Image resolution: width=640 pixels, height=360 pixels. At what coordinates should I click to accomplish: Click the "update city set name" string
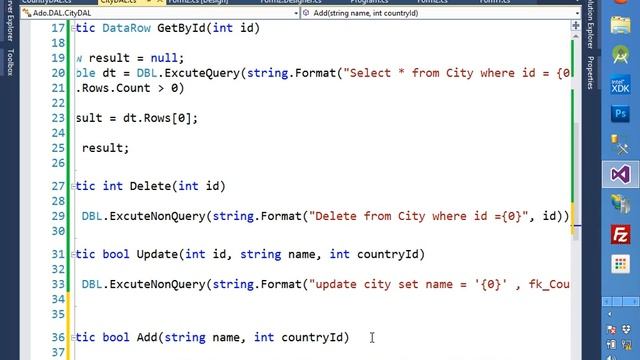tap(439, 284)
